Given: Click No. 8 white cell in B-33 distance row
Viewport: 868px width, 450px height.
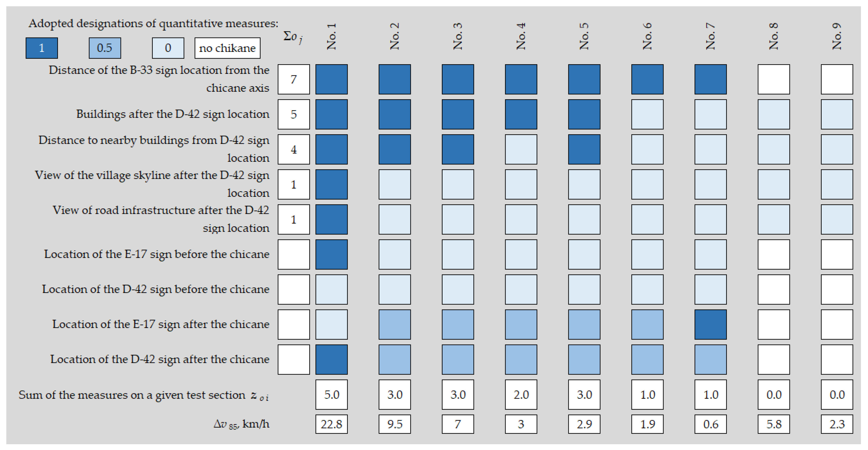Looking at the screenshot, I should click(774, 79).
